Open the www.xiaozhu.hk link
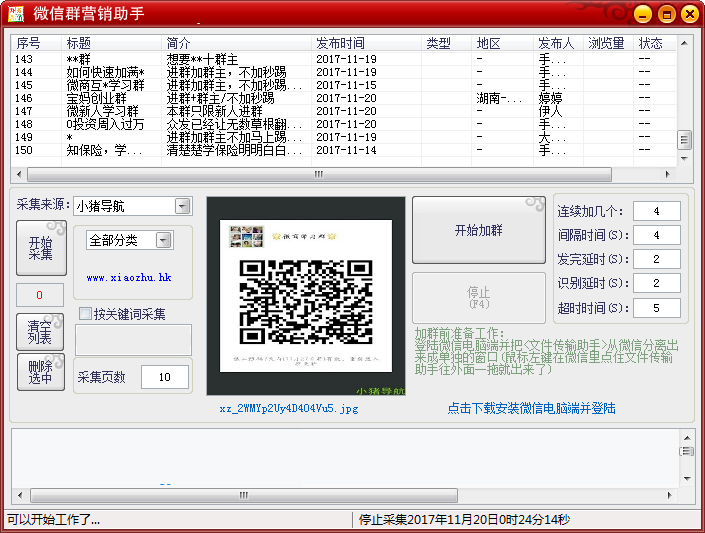 129,278
